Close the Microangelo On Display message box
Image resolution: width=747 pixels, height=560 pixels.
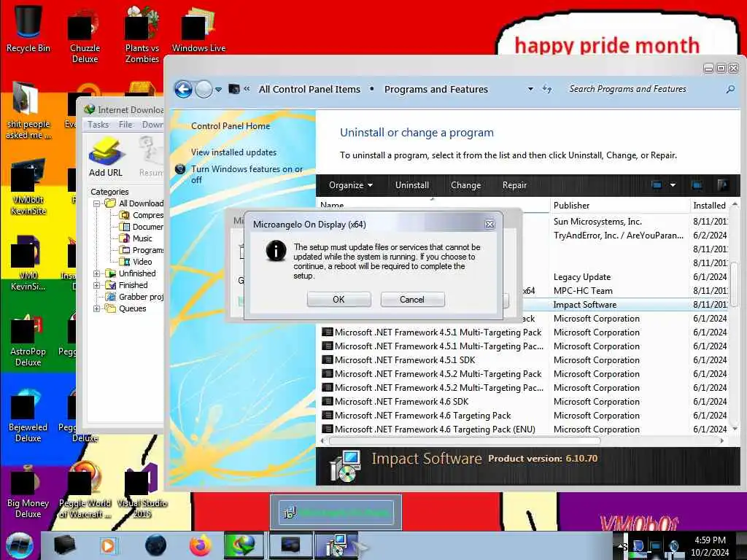(x=489, y=224)
